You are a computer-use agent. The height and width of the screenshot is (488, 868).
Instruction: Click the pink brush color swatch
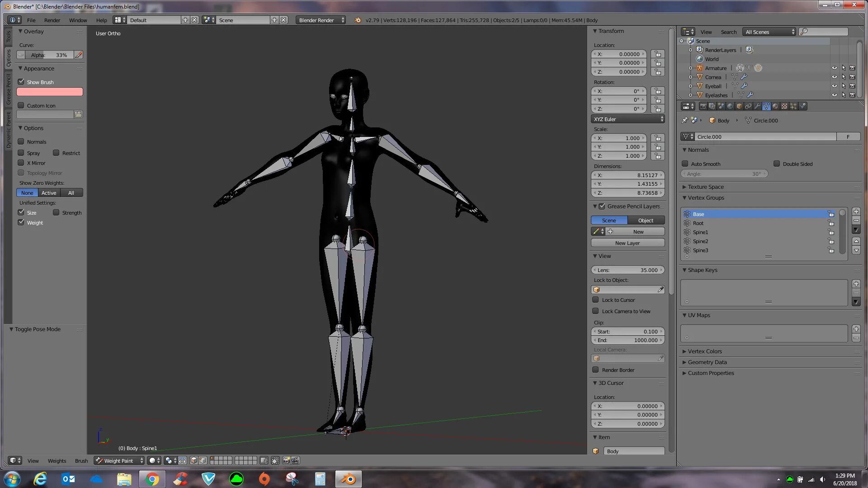50,92
